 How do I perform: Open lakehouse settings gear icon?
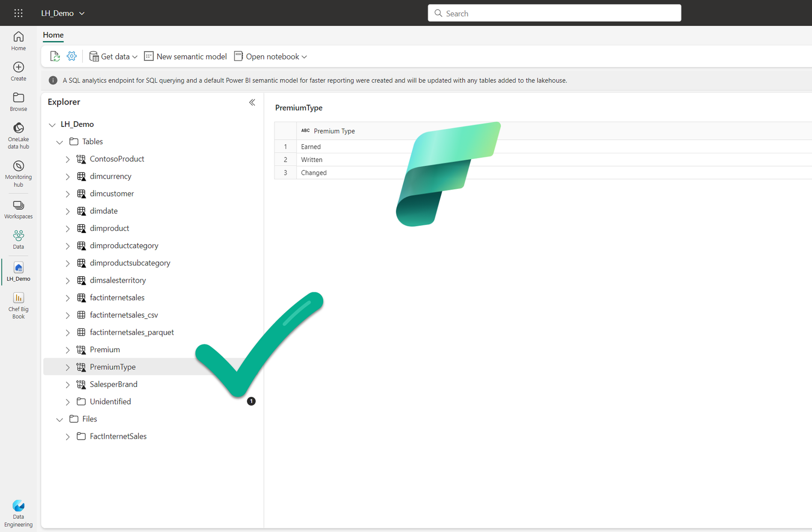click(x=72, y=56)
